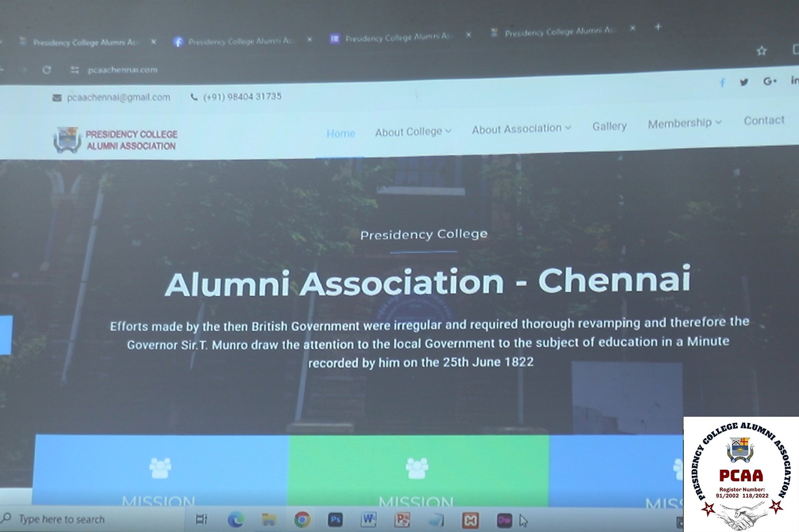This screenshot has height=532, width=799.
Task: Click the Type here to search box
Action: pyautogui.click(x=55, y=520)
